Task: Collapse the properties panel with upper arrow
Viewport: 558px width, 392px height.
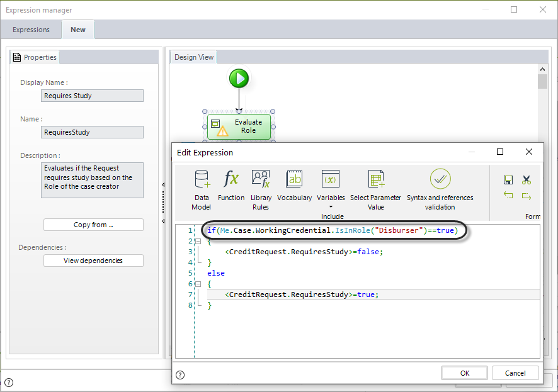Action: [163, 184]
